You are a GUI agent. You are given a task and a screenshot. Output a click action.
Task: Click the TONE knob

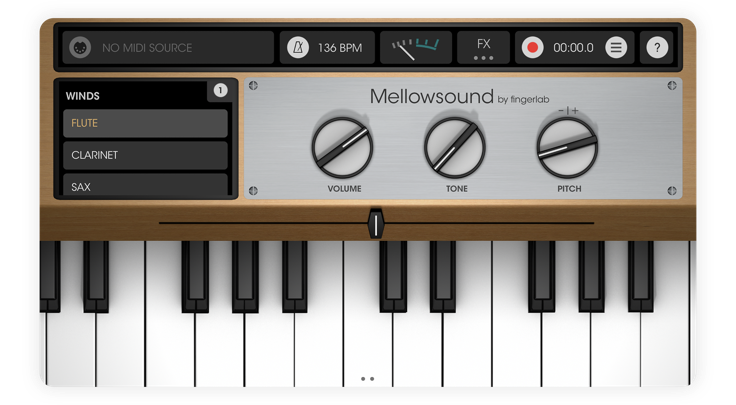tap(454, 148)
